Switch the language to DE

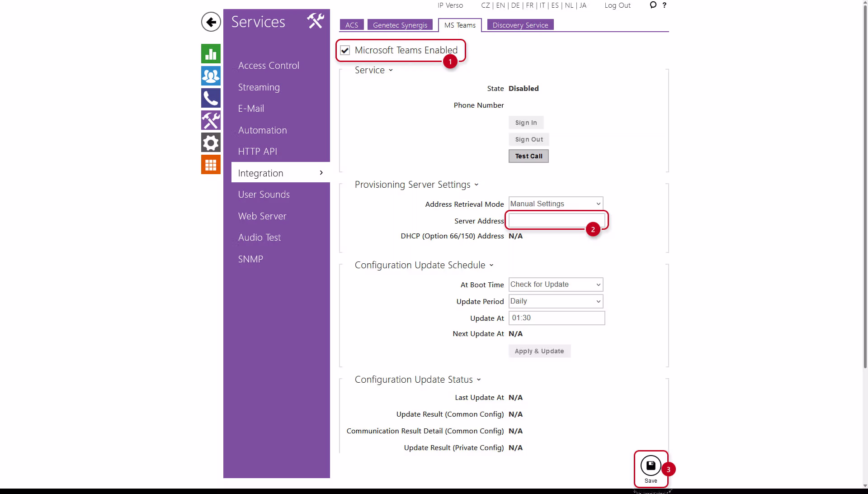(x=515, y=5)
